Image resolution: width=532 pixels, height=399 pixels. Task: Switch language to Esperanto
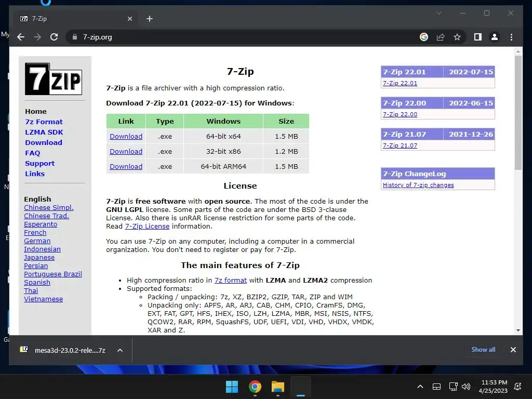click(41, 224)
